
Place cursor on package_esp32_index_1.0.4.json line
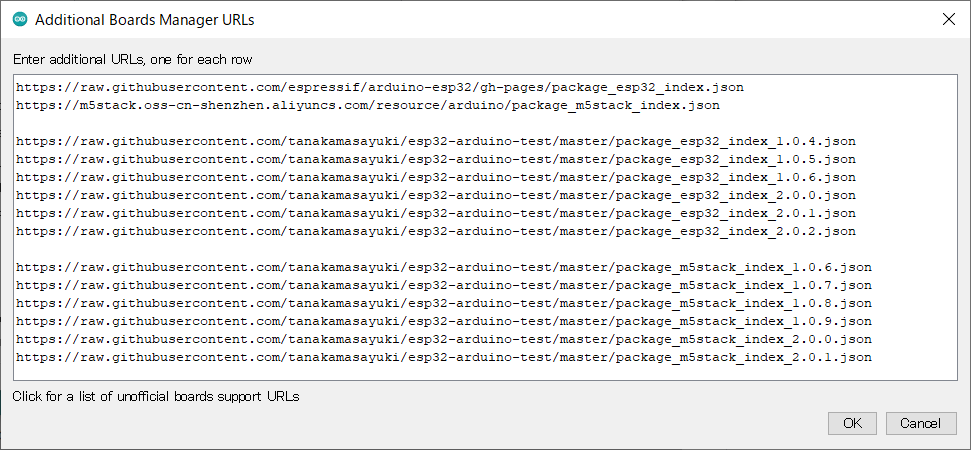(436, 142)
